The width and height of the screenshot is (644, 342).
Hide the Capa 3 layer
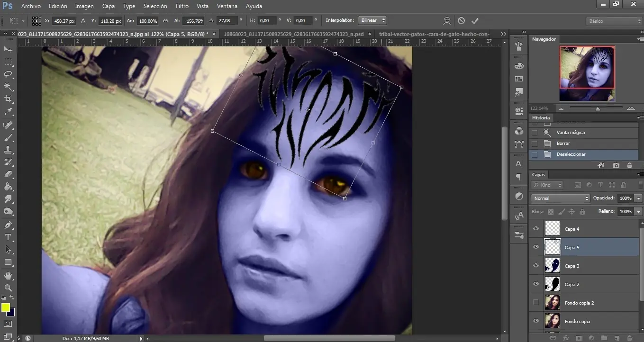(x=536, y=266)
